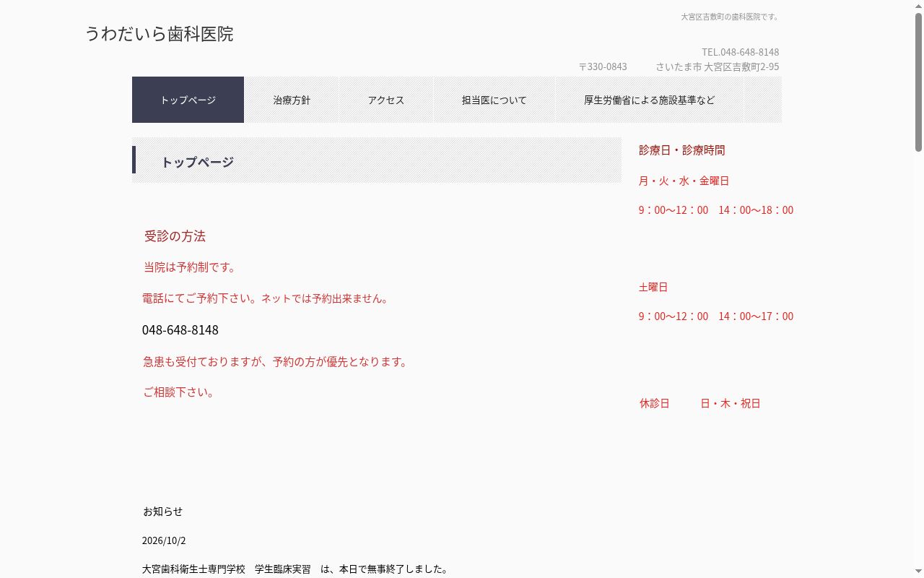Click the 土曜日 schedule label
Viewport: 924px width, 578px height.
(653, 287)
